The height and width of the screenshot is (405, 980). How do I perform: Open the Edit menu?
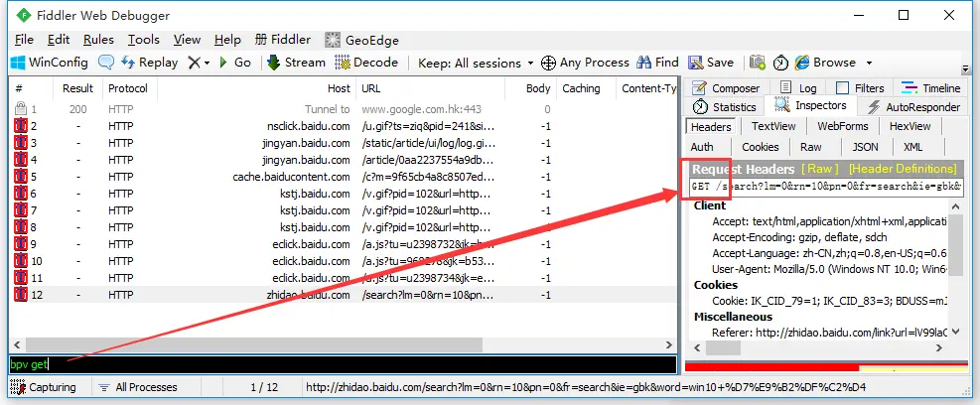pyautogui.click(x=59, y=40)
